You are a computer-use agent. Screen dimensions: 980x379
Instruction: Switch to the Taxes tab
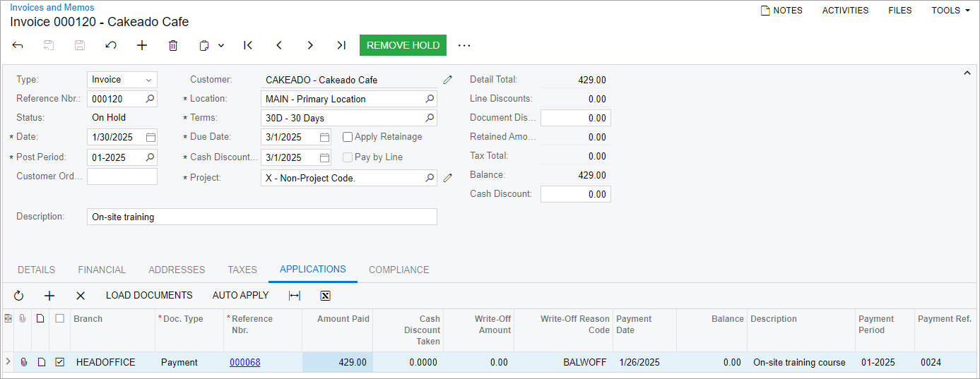242,270
